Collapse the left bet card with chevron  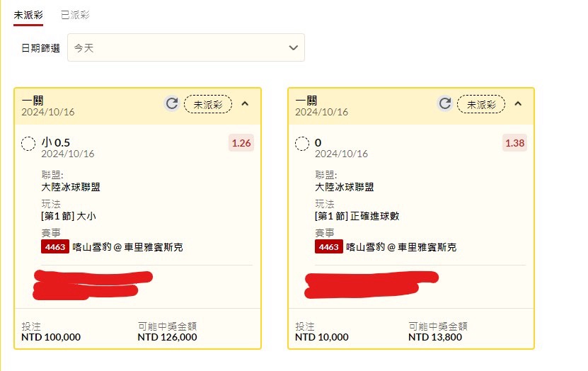tap(245, 104)
